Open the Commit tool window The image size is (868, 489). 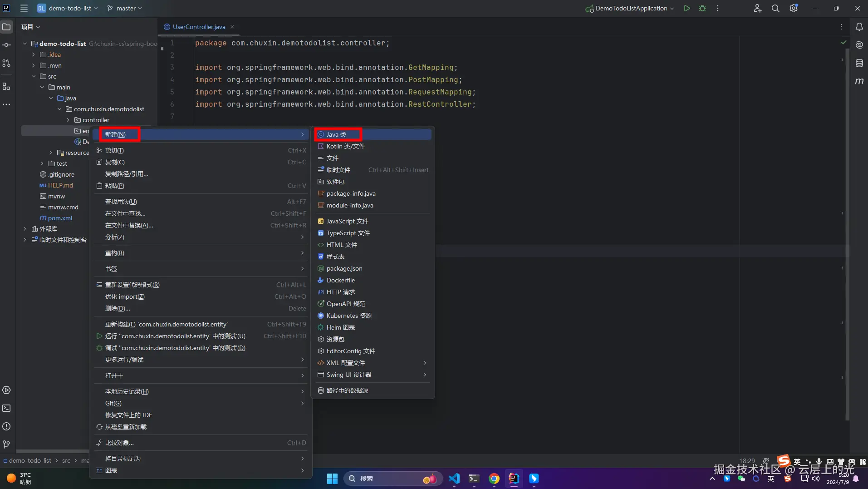(x=6, y=45)
